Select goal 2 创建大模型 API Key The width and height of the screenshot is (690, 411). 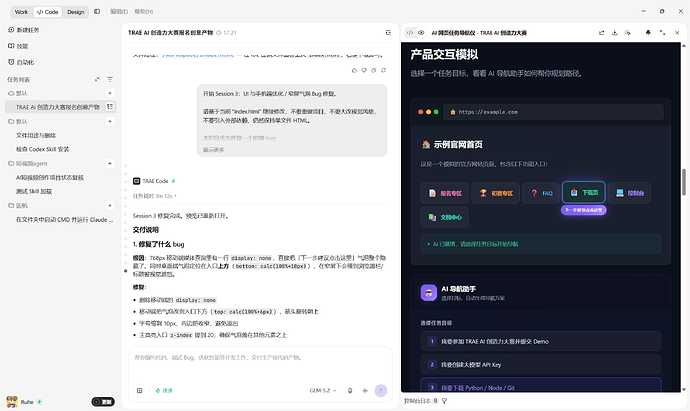pos(541,364)
